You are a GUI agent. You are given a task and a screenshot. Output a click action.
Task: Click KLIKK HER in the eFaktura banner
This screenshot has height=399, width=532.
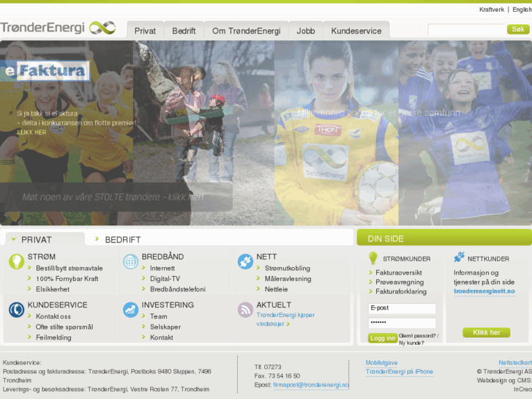[31, 133]
